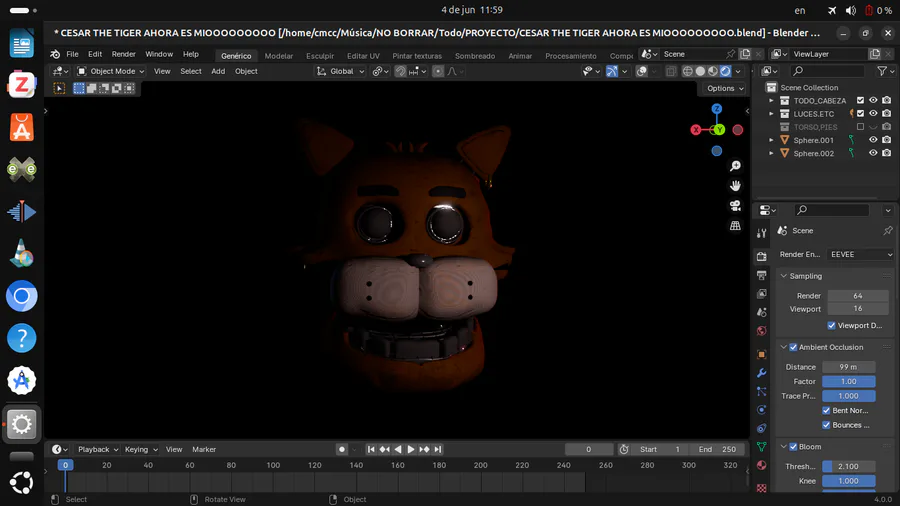Screen dimensions: 900x506
Task: Open the Render menu
Action: click(123, 54)
